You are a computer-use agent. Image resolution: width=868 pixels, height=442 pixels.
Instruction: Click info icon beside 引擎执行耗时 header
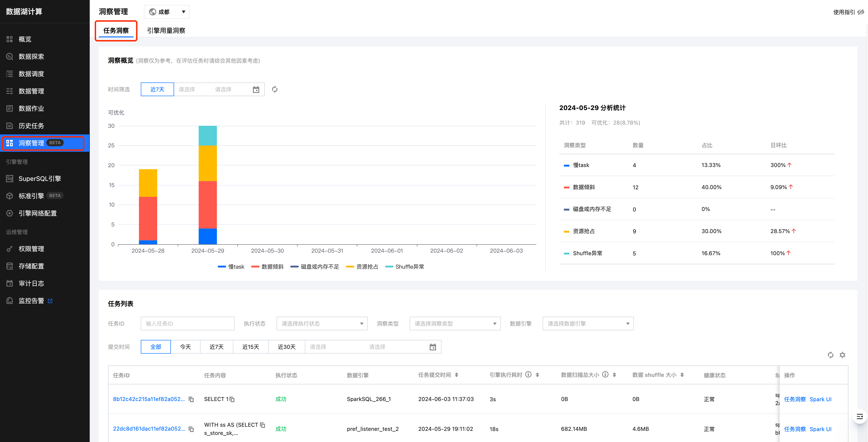coord(528,375)
